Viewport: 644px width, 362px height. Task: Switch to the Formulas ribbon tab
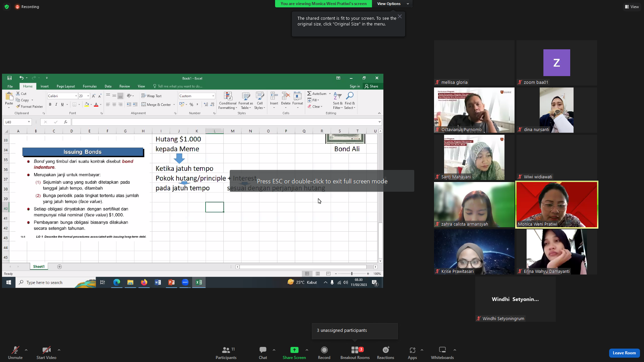(x=90, y=86)
